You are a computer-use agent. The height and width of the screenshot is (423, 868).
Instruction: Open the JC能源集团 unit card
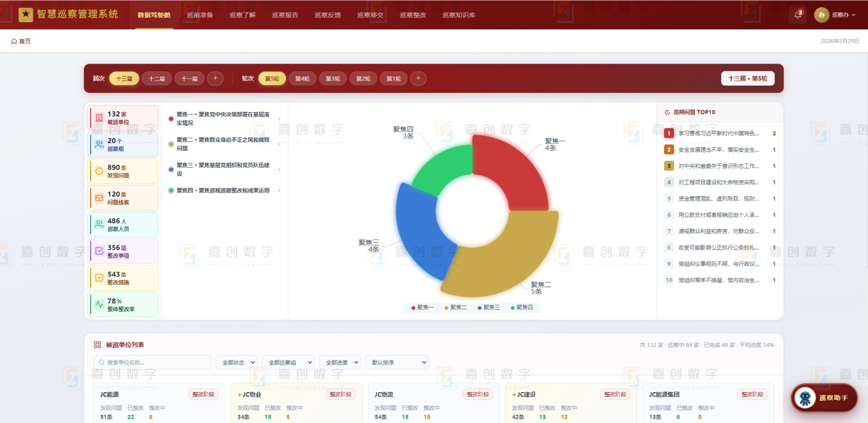(708, 403)
